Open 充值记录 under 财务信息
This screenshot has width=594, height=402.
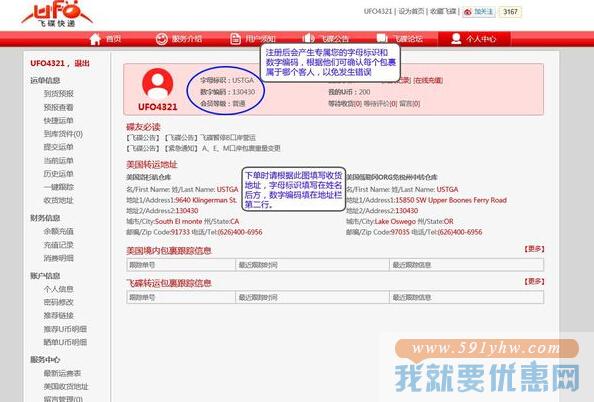[x=58, y=245]
